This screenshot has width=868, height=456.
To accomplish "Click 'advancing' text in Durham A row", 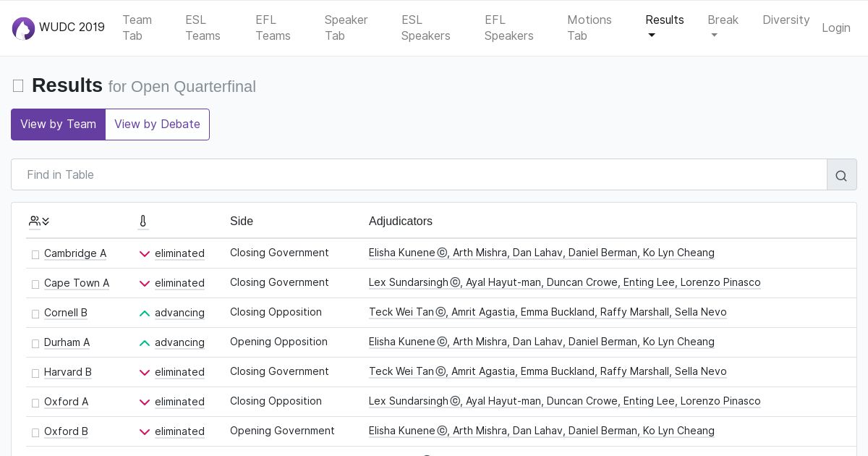I will pyautogui.click(x=179, y=342).
